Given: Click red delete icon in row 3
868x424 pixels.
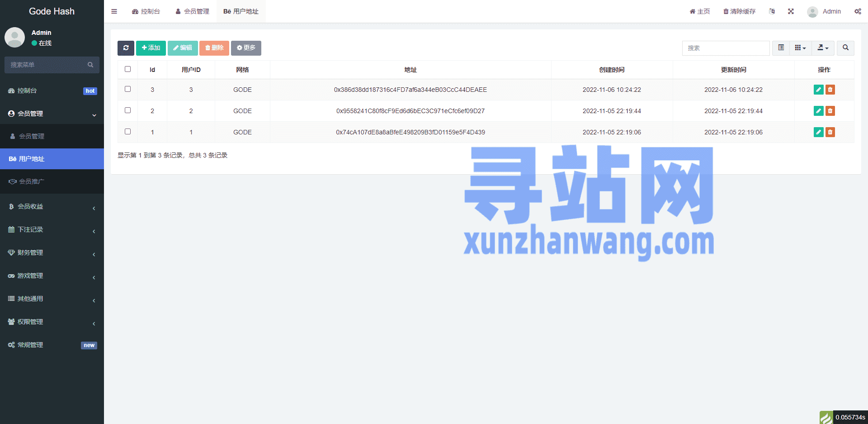Looking at the screenshot, I should 830,90.
